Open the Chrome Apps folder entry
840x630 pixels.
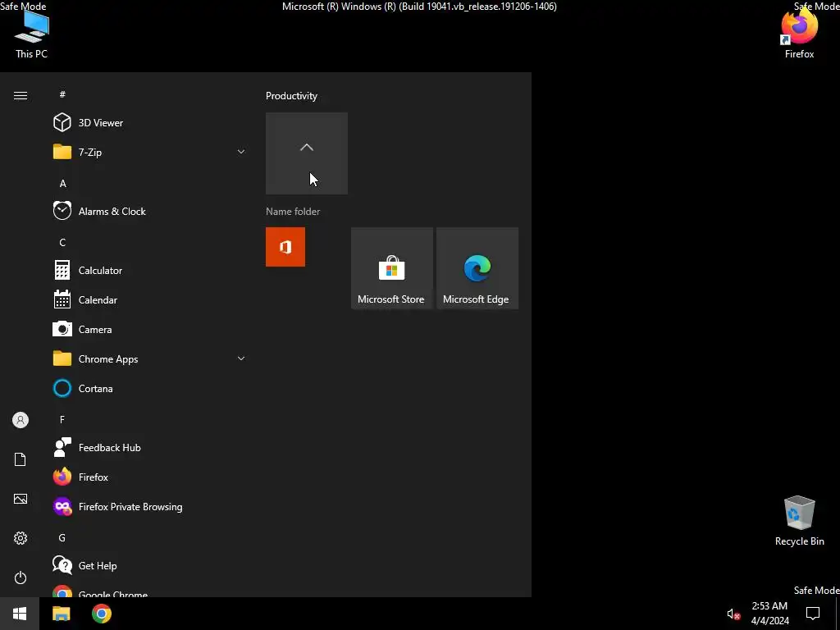[149, 359]
